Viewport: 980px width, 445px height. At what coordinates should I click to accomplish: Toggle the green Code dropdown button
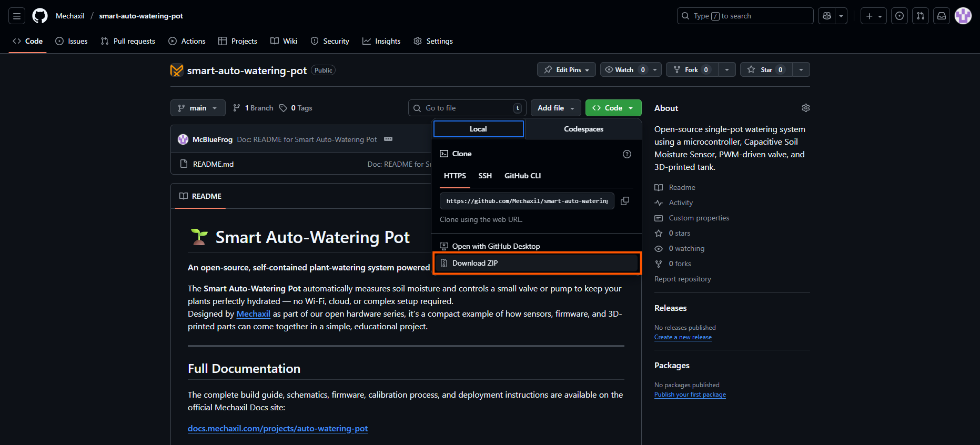(613, 108)
